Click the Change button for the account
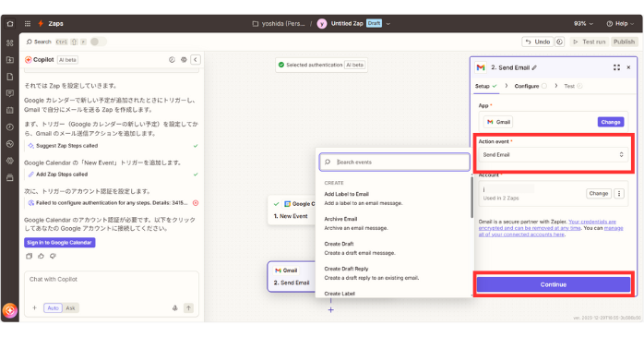Image resolution: width=644 pixels, height=337 pixels. pos(599,193)
